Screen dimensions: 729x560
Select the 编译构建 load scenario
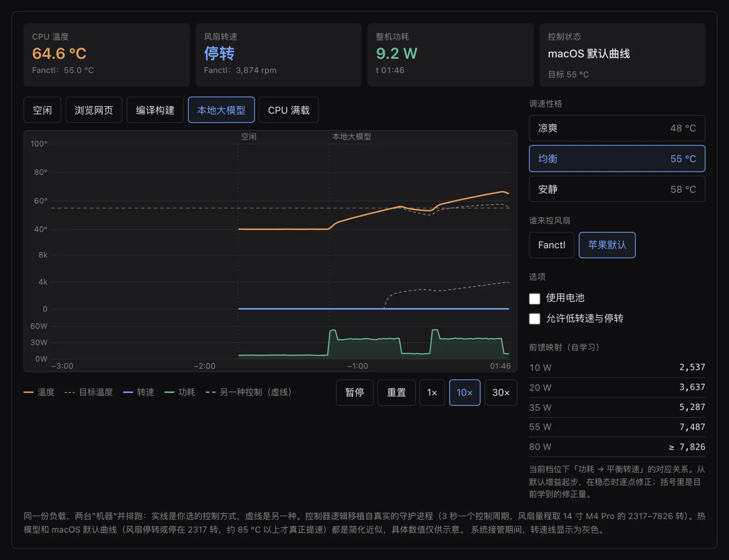155,110
